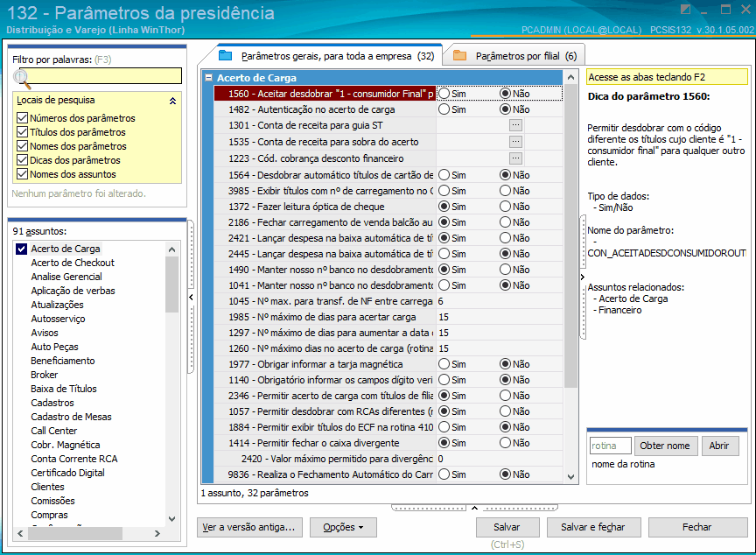
Task: Open lookup button for 1223 Cód. cobrança
Action: click(x=515, y=158)
